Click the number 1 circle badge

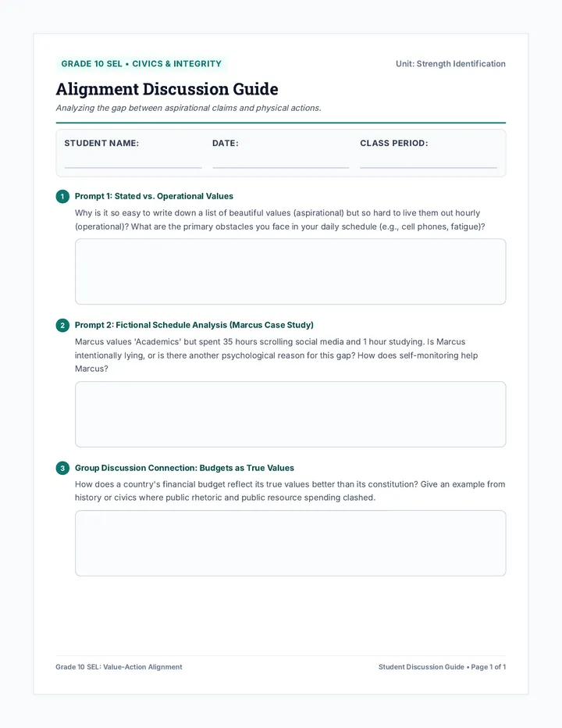coord(62,196)
